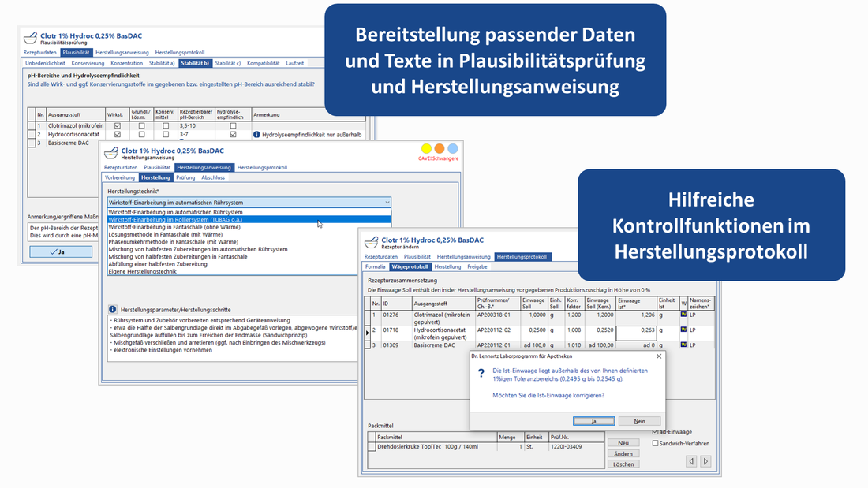The height and width of the screenshot is (488, 868).
Task: Click the W icon in the Clotrimazol row
Action: click(683, 315)
